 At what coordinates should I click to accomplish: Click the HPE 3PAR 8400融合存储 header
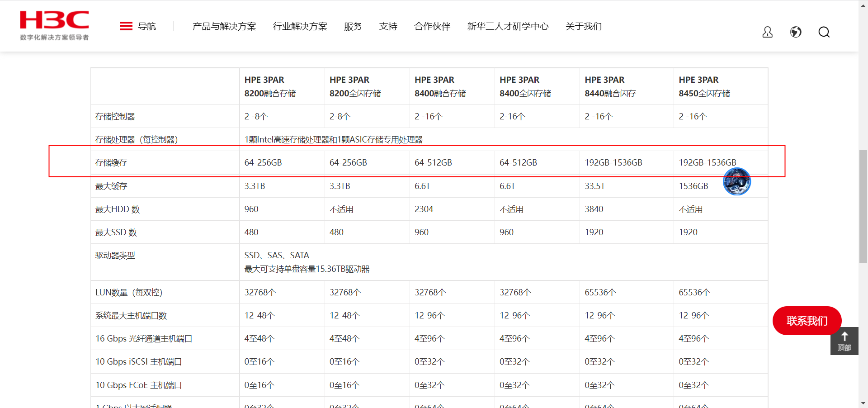point(440,86)
